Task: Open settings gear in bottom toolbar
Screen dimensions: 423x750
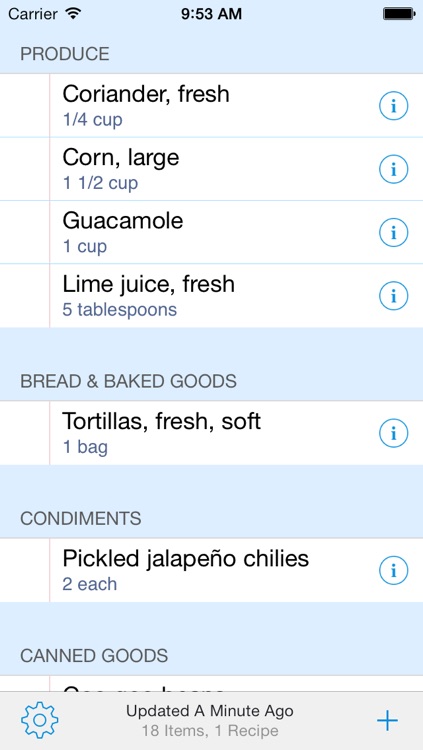Action: (x=40, y=720)
